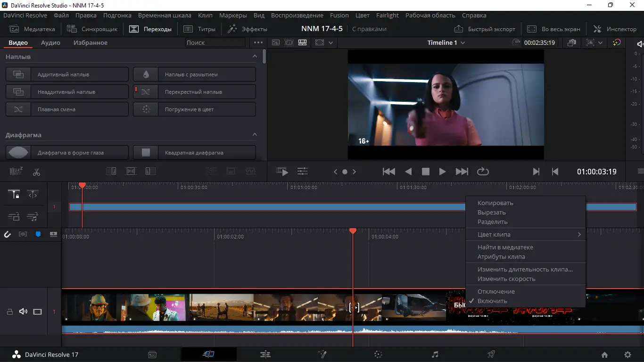The image size is (644, 362).
Task: Mute the video track audio speaker
Action: point(23,312)
